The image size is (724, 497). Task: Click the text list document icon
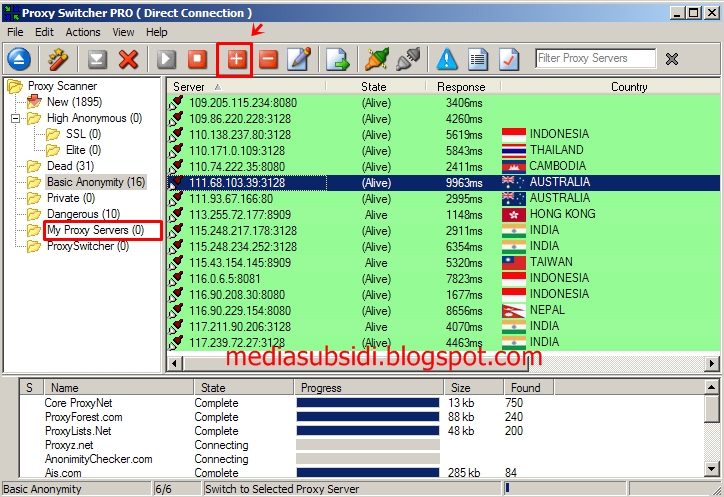(478, 59)
